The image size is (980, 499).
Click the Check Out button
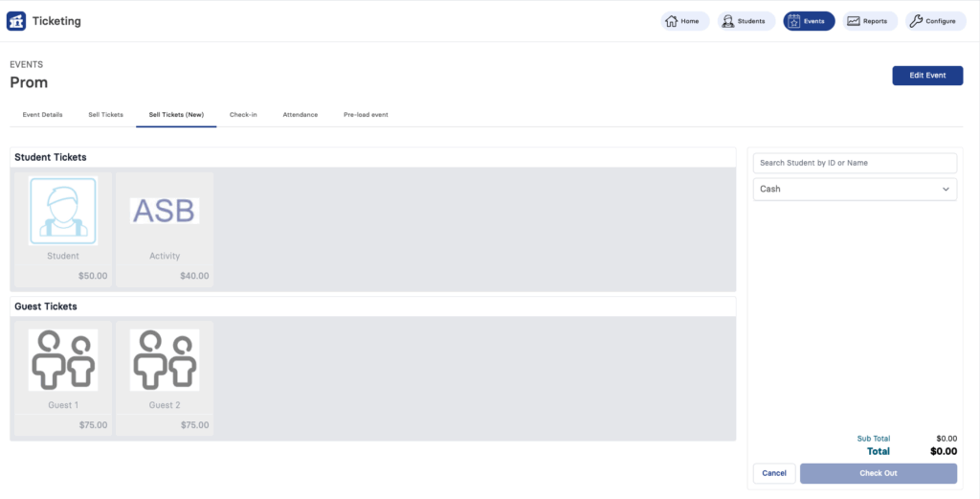tap(879, 473)
